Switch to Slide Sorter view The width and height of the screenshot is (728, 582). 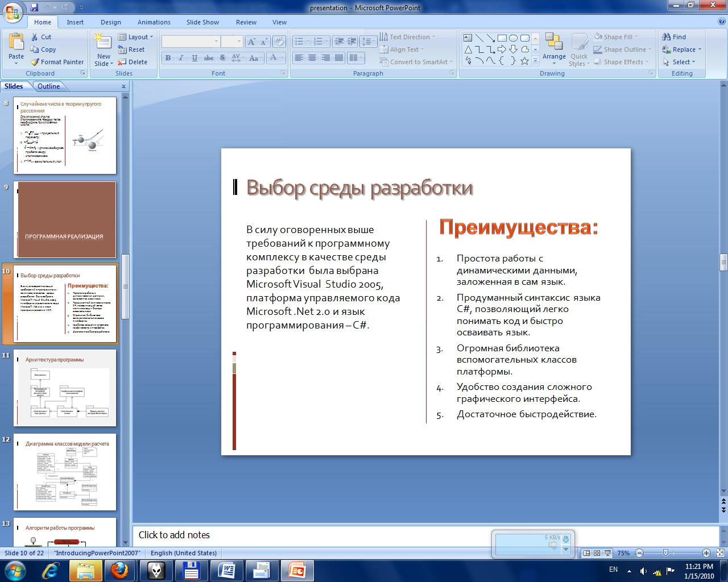(x=597, y=553)
